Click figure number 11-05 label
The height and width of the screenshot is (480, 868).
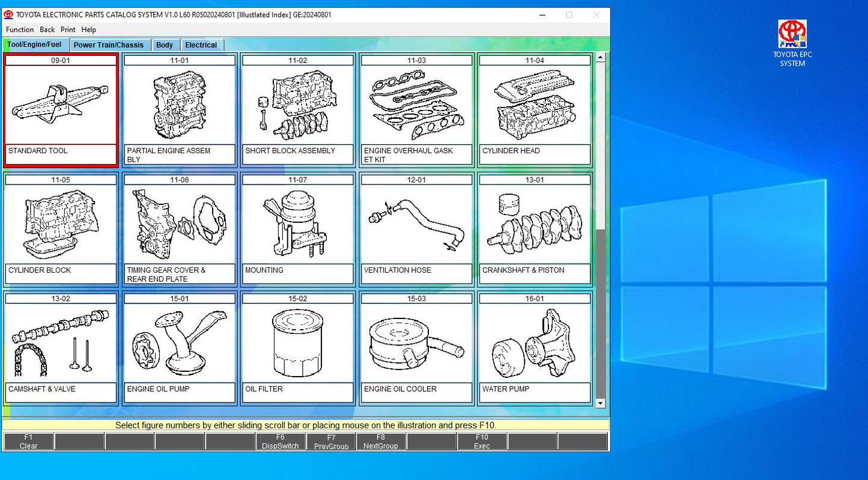click(x=61, y=180)
